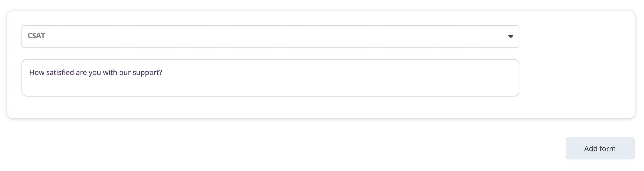The height and width of the screenshot is (171, 644).
Task: Click the word "How" in the question
Action: (x=37, y=73)
